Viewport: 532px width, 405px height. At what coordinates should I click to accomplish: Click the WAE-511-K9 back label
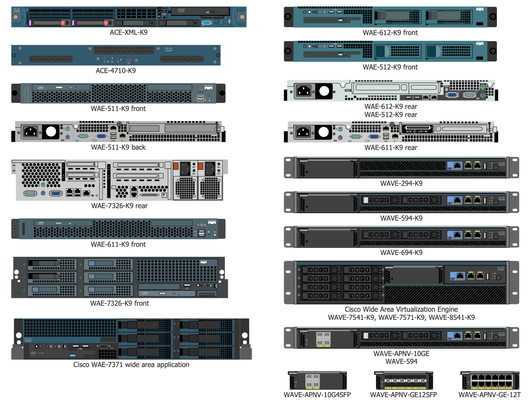[x=118, y=147]
